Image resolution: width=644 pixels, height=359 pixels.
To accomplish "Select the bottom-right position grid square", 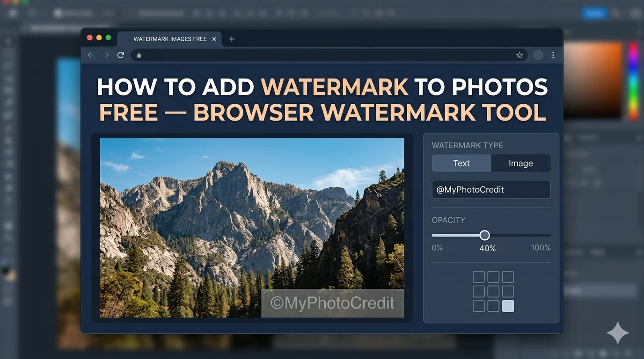I will point(508,306).
